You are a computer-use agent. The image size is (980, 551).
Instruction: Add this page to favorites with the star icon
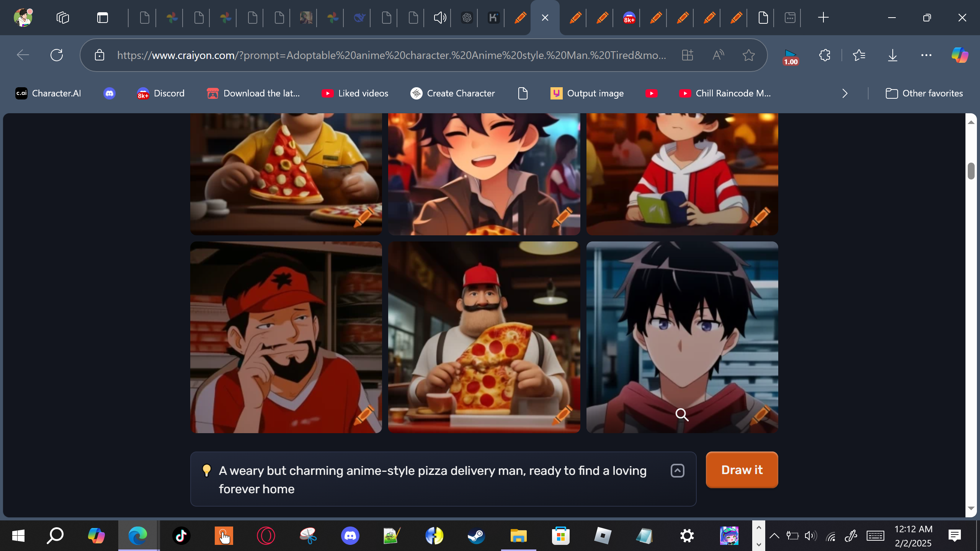748,55
